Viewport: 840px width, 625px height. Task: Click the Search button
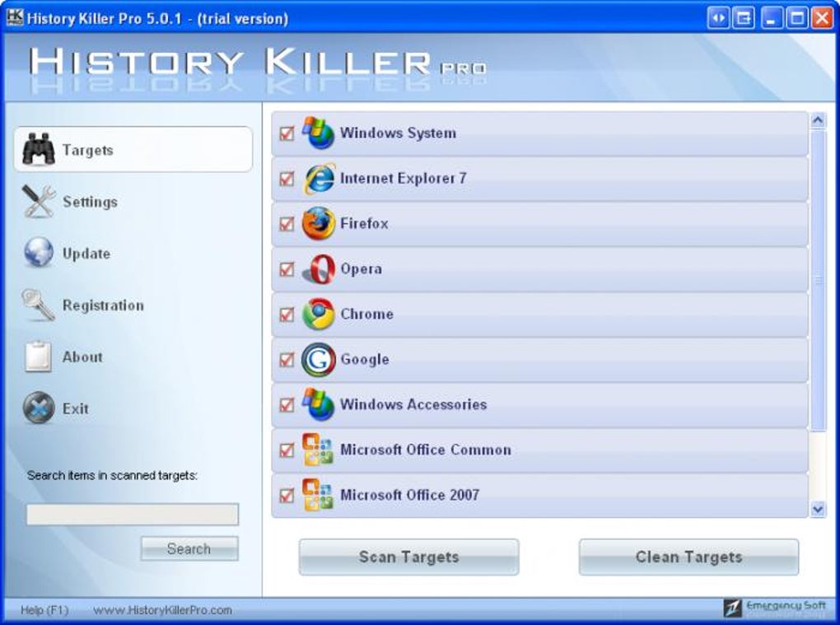coord(189,548)
